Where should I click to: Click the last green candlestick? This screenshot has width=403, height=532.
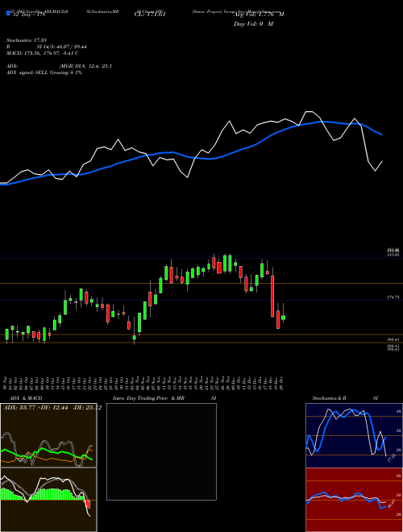(x=283, y=318)
